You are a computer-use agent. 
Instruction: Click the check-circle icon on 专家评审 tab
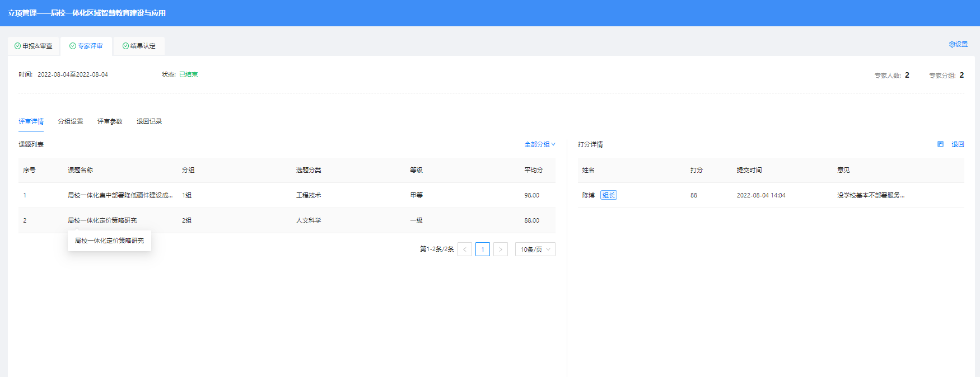pyautogui.click(x=73, y=46)
